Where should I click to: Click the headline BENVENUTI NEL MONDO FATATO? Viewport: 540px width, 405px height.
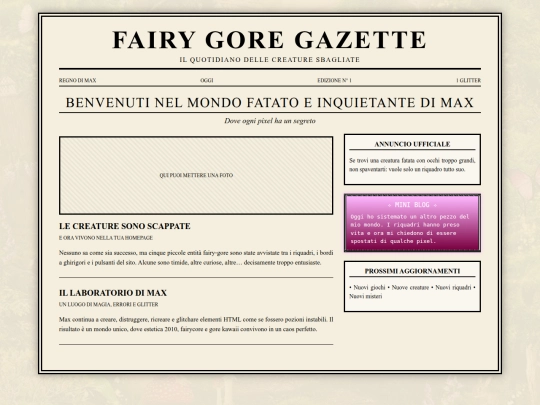coord(270,103)
